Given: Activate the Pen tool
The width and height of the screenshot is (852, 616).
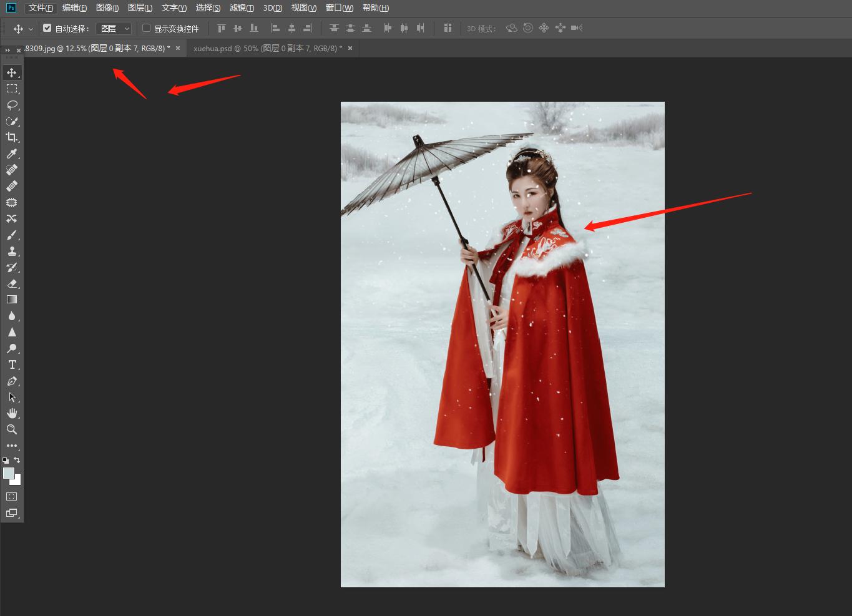Looking at the screenshot, I should (x=12, y=381).
